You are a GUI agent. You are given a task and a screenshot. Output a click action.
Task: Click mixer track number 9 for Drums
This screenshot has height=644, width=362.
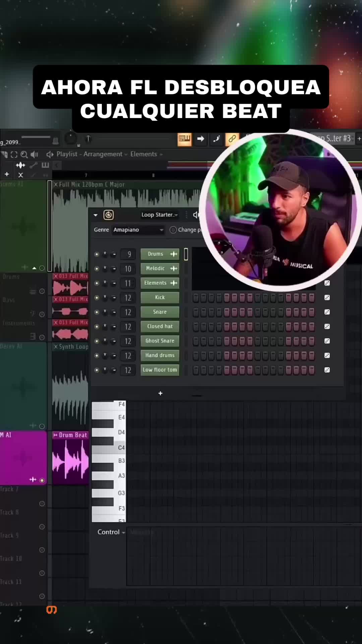pyautogui.click(x=128, y=254)
